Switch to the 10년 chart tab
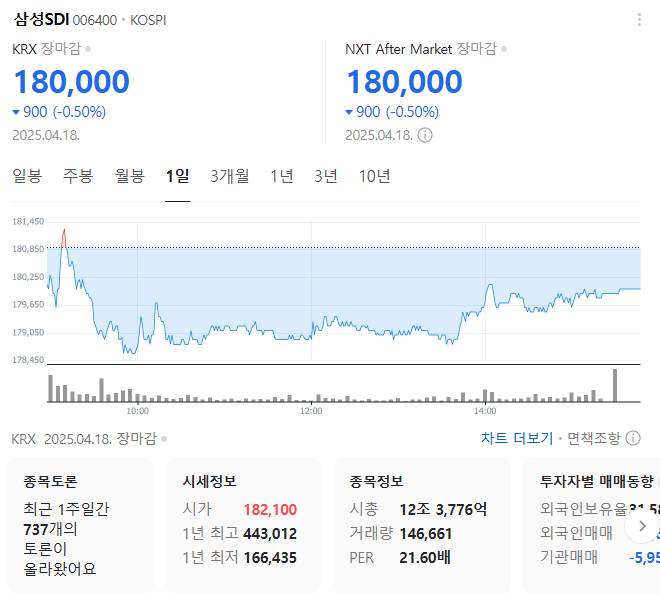Image resolution: width=660 pixels, height=594 pixels. 374,176
